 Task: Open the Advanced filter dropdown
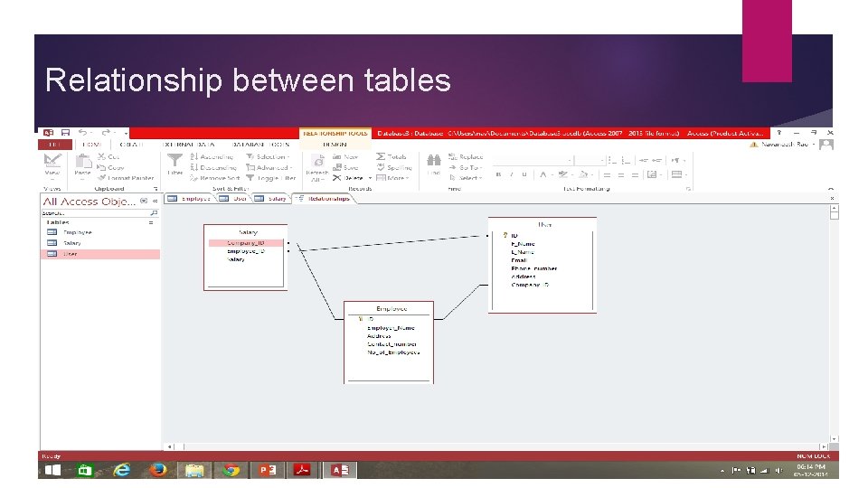[x=269, y=168]
